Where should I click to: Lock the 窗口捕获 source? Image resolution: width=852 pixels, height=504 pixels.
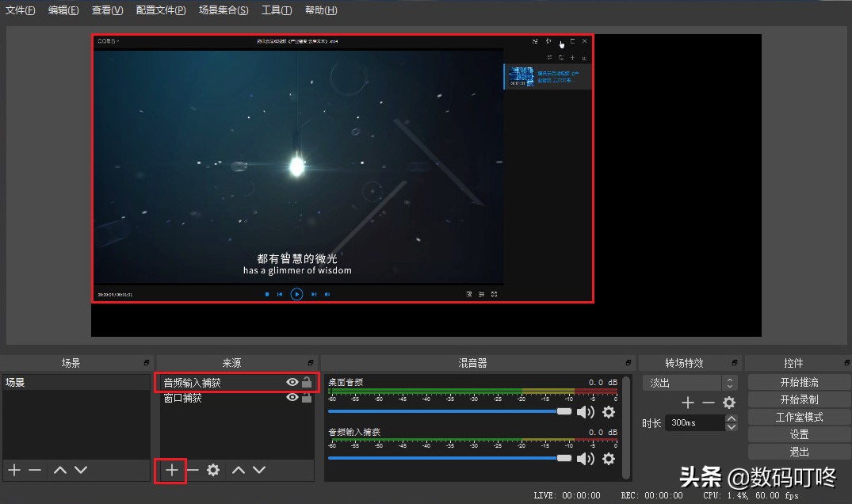tap(306, 399)
